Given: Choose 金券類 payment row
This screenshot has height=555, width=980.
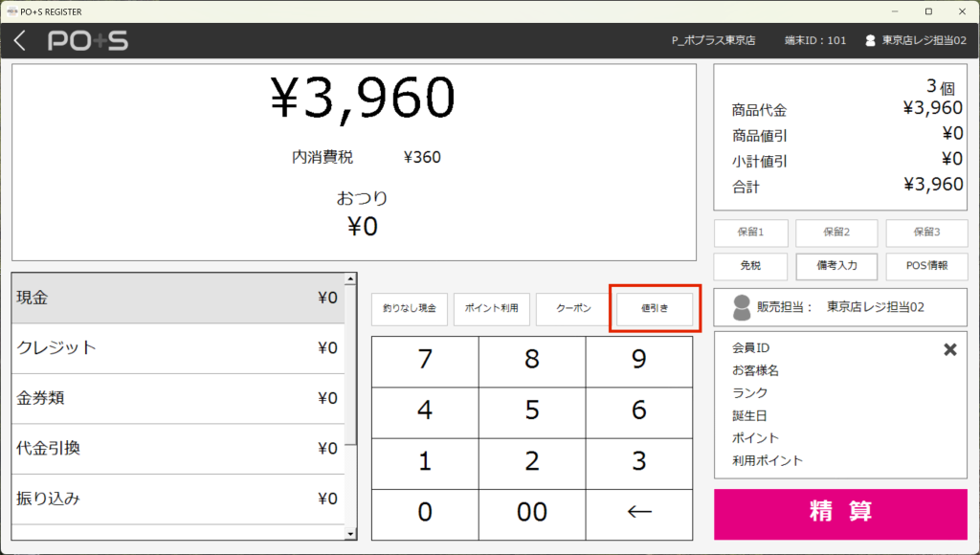Looking at the screenshot, I should (x=178, y=398).
